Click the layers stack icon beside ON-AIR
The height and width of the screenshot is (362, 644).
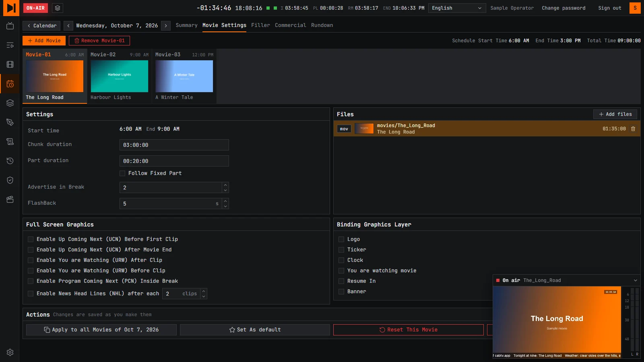pos(58,8)
